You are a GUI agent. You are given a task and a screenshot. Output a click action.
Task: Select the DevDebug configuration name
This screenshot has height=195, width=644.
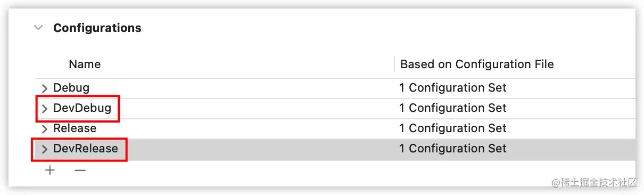[x=82, y=108]
